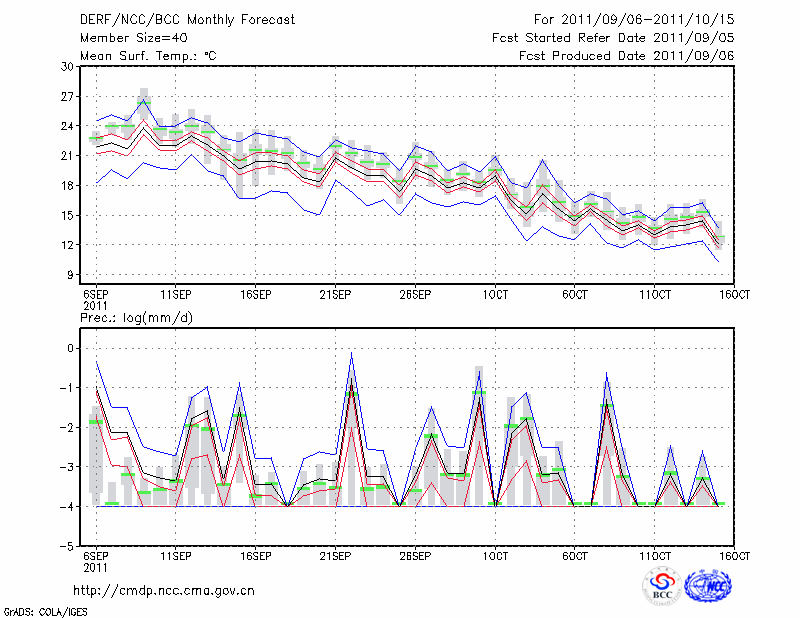Image resolution: width=800 pixels, height=618 pixels.
Task: Click the GrADS: COLA/IGES credit text
Action: (42, 610)
